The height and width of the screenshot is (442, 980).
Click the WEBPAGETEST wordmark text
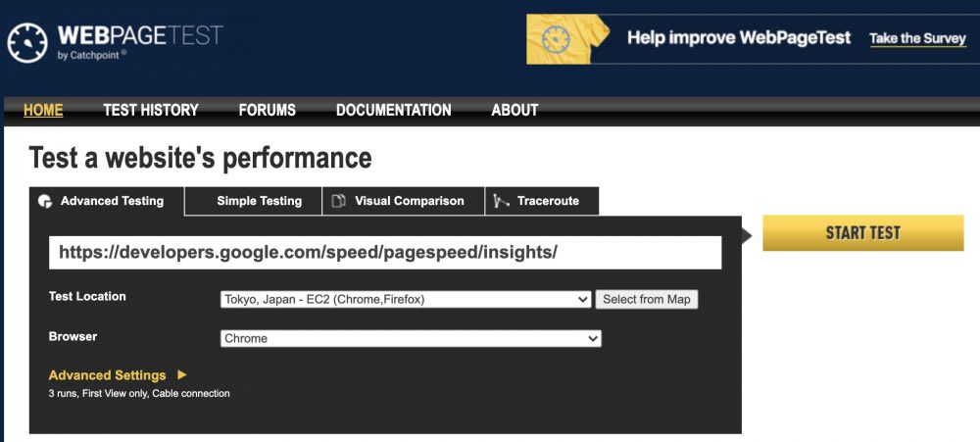pyautogui.click(x=140, y=35)
